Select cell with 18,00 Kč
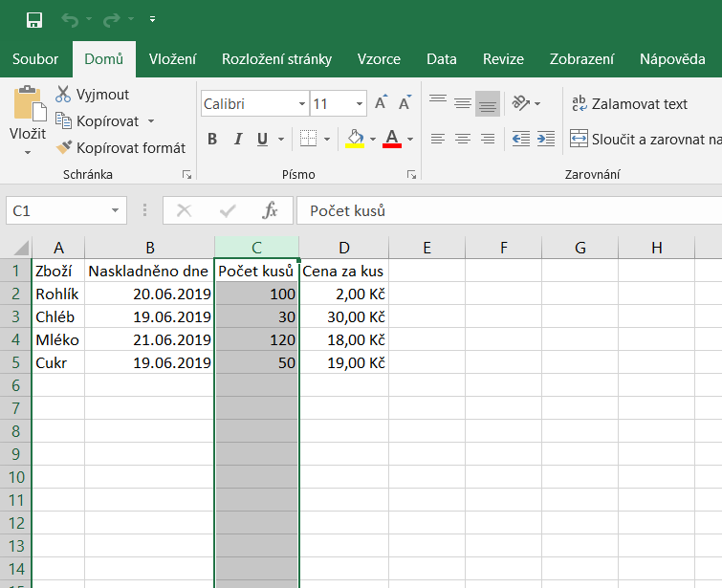Image resolution: width=722 pixels, height=588 pixels. 344,339
